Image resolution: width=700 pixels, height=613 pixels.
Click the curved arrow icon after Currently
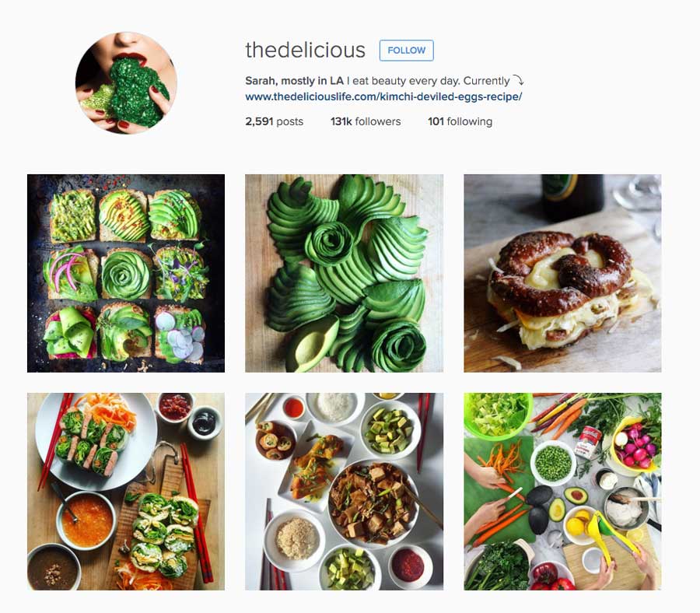tap(518, 80)
